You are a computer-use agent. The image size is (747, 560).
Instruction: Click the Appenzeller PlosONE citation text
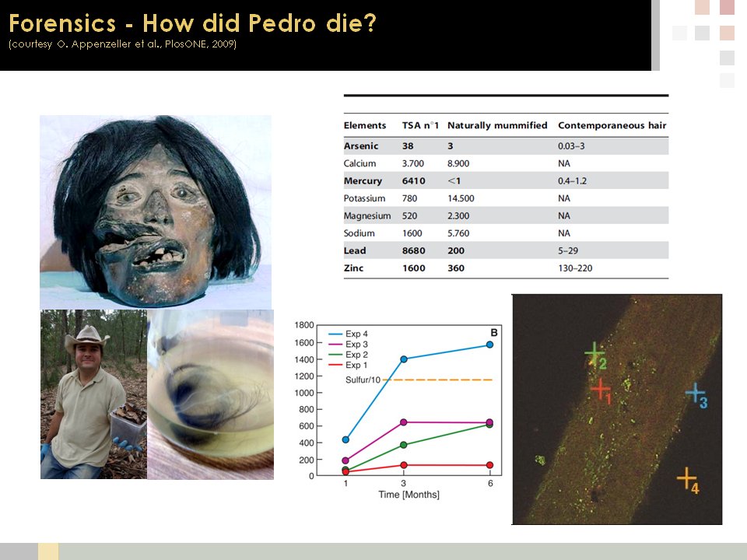[x=123, y=44]
